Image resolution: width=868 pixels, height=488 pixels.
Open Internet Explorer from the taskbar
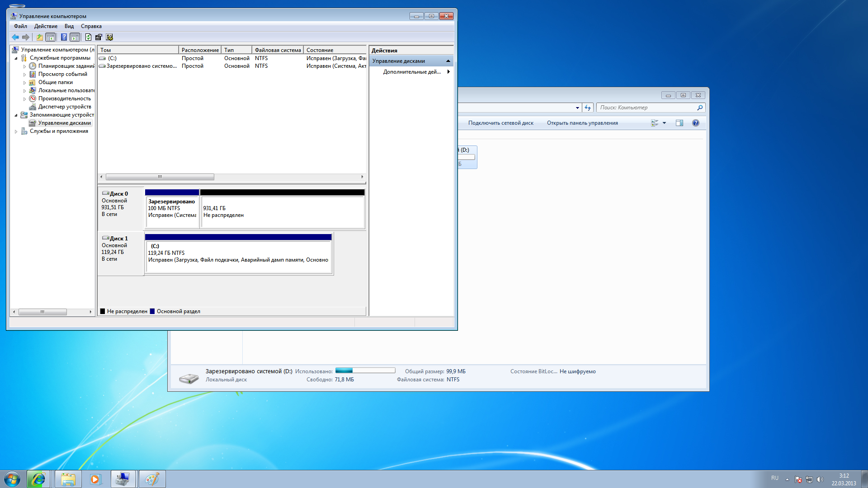coord(38,479)
